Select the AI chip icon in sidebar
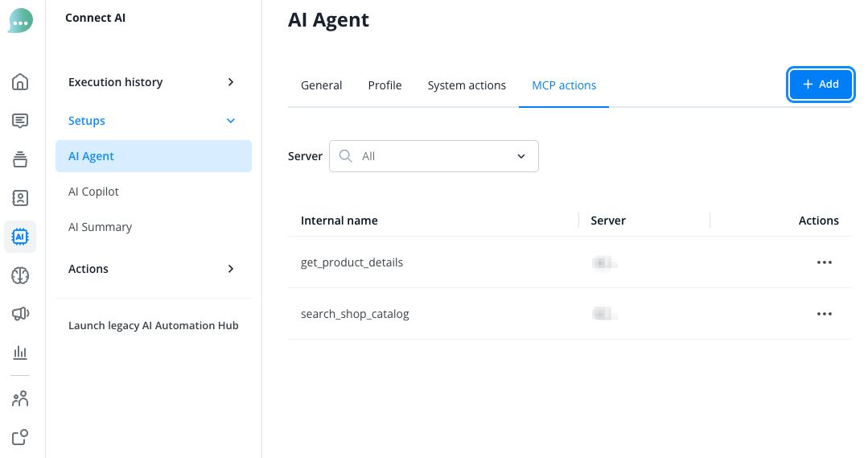Screen dimensions: 868x458 point(20,237)
